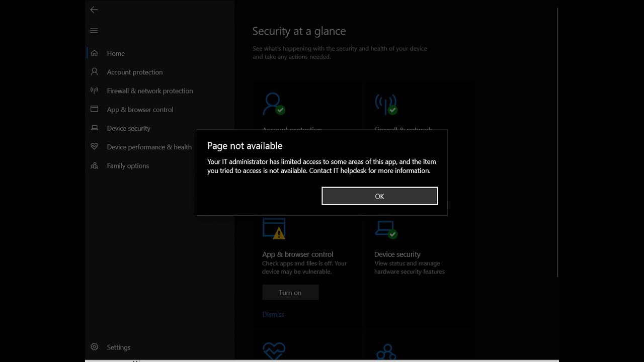The width and height of the screenshot is (644, 362).
Task: Click the vertical scrollbar on the right
Action: (557, 142)
